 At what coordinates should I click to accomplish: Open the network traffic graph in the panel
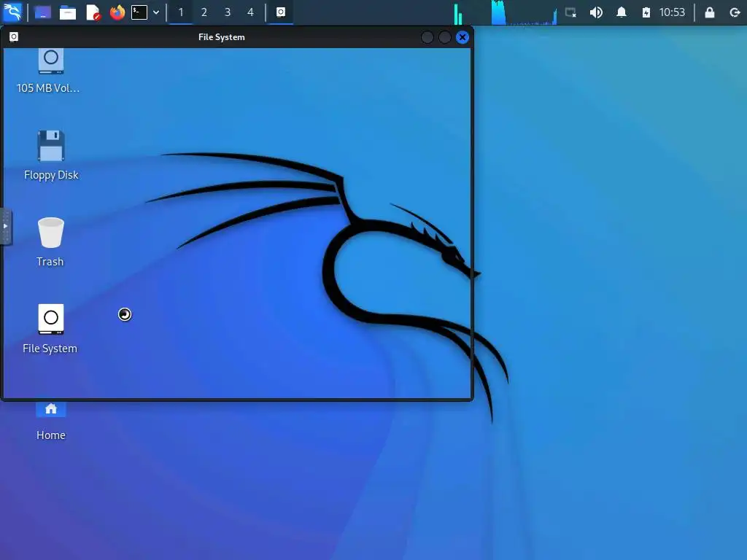[x=524, y=13]
